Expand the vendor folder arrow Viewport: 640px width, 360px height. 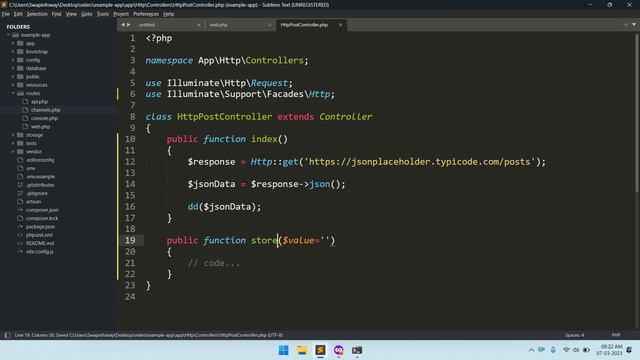(13, 151)
